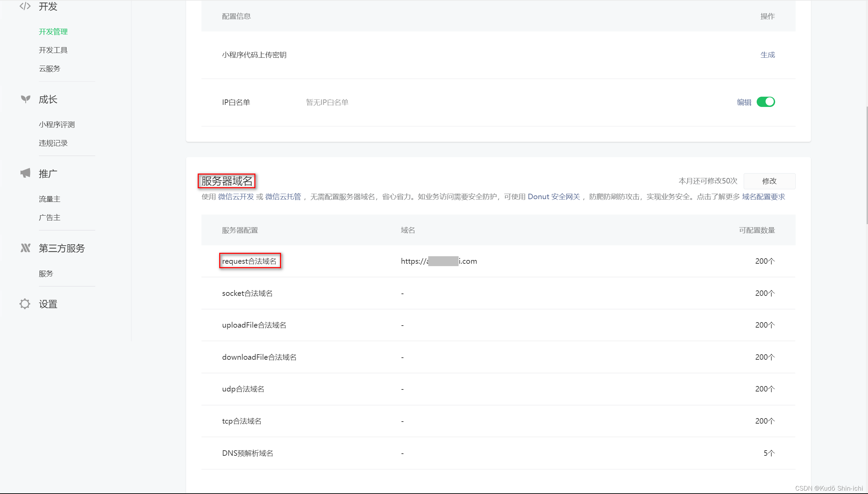
Task: Click the request合法域名 row label
Action: tap(249, 261)
